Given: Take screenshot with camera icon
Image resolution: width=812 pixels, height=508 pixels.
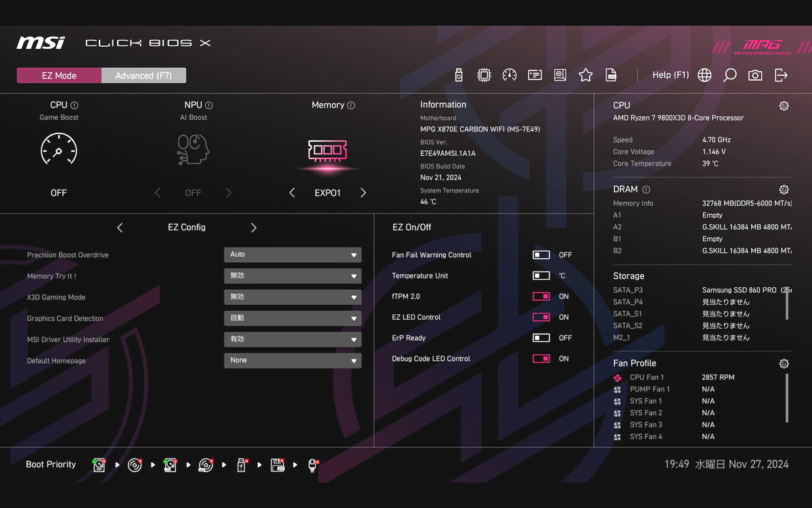Looking at the screenshot, I should (x=755, y=75).
